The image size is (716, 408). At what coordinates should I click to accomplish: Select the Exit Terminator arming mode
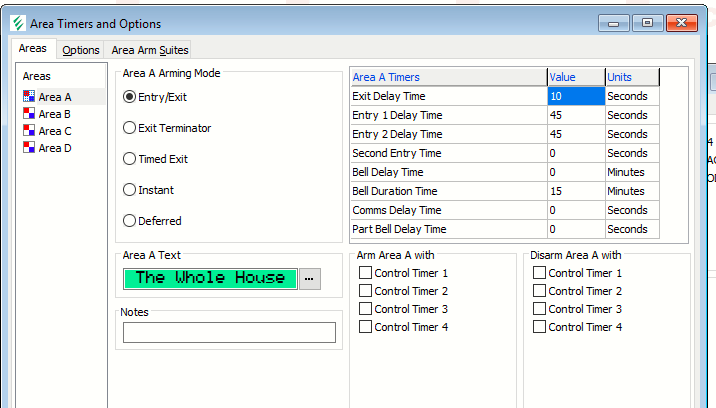[x=129, y=128]
